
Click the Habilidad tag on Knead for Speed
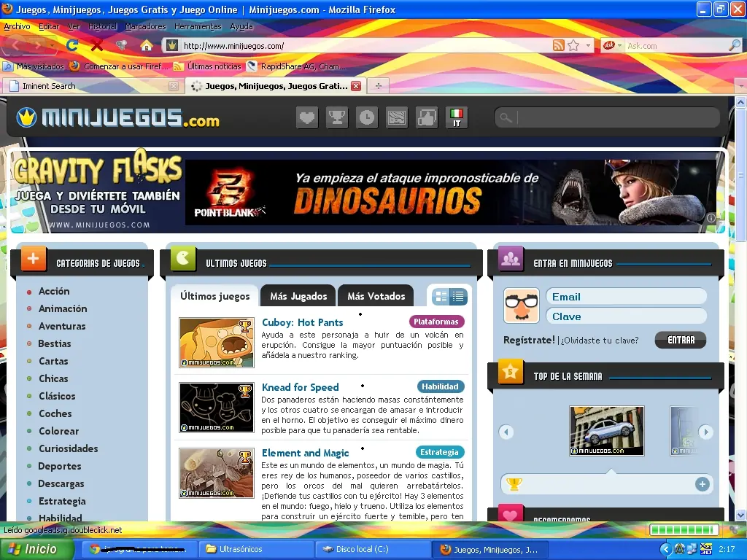click(440, 386)
